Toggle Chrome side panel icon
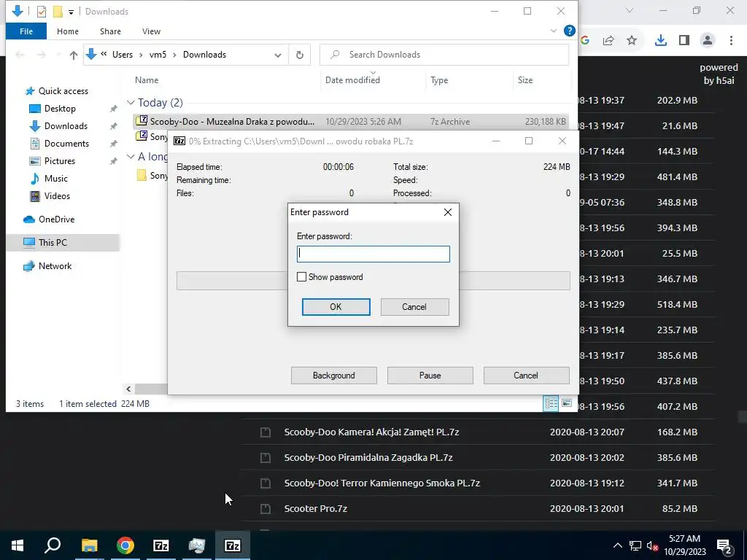 684,41
